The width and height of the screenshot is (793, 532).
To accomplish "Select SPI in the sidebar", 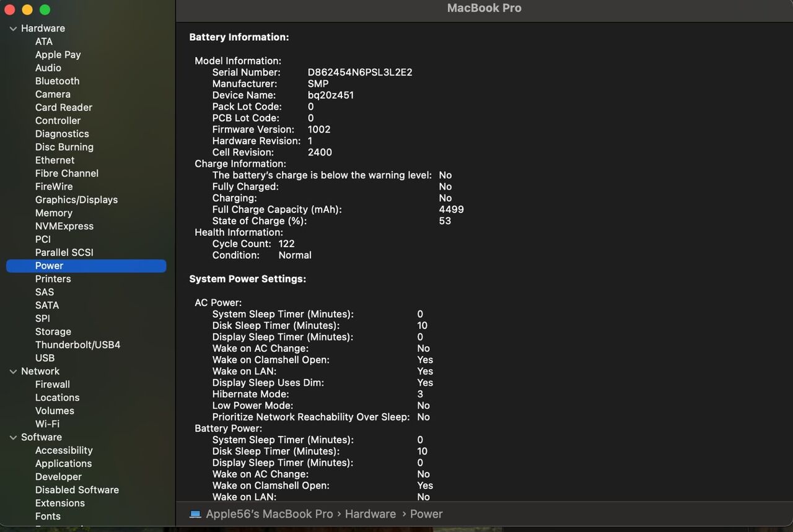I will [x=43, y=318].
